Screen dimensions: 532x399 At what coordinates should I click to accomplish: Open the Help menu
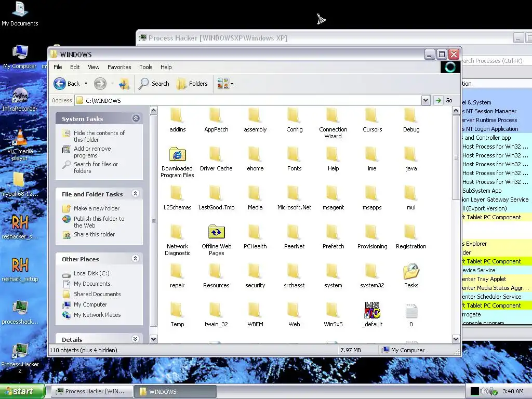[166, 67]
